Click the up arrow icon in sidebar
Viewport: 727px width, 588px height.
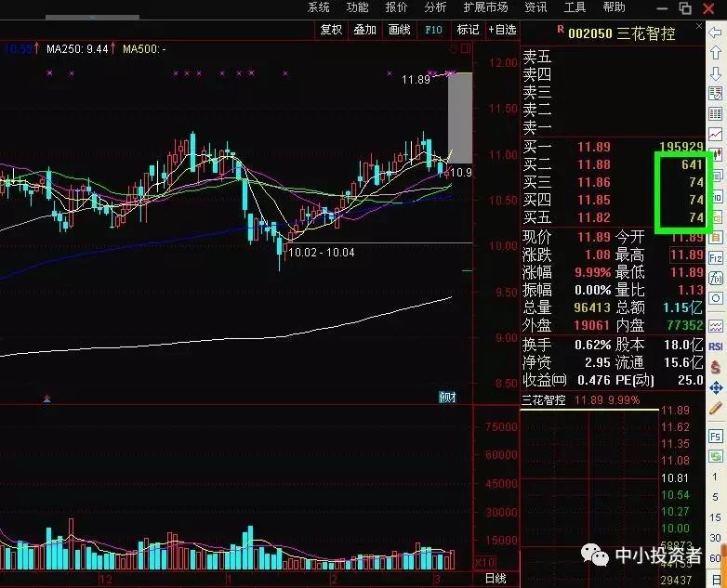716,52
